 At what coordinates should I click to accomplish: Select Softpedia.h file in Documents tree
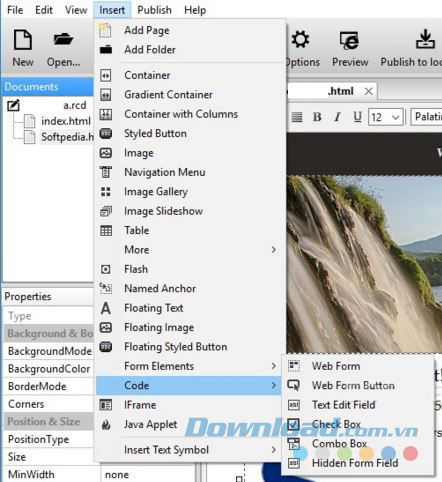tap(67, 137)
